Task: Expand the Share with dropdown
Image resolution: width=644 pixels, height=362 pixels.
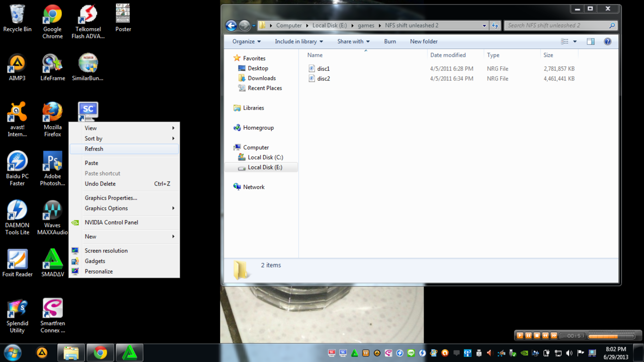Action: pos(353,42)
